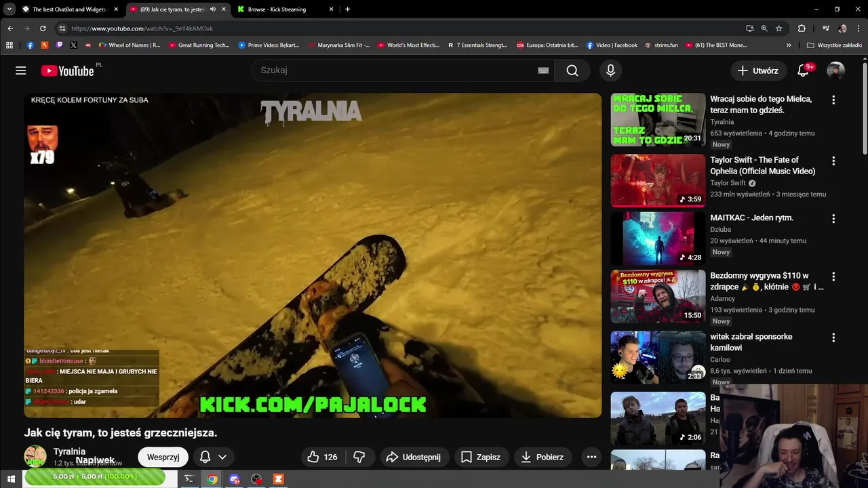Open 'Great Running Tech...' bookmark
The image size is (868, 488).
tap(199, 45)
